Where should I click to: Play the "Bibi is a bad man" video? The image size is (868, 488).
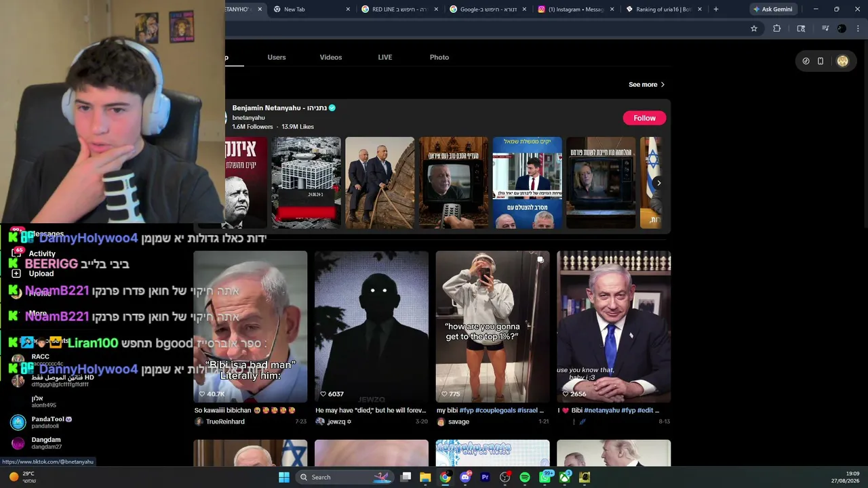pyautogui.click(x=250, y=327)
